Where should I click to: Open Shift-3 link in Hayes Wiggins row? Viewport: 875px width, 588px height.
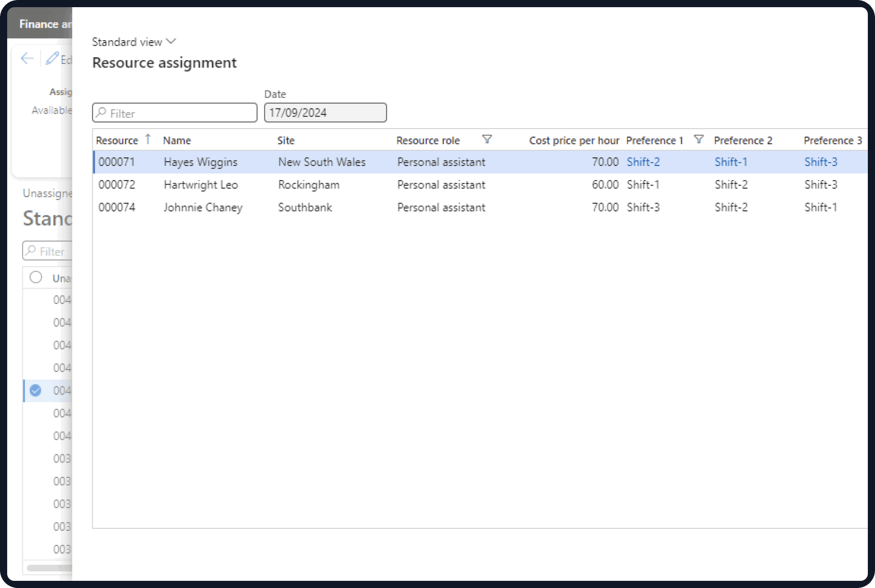(821, 162)
